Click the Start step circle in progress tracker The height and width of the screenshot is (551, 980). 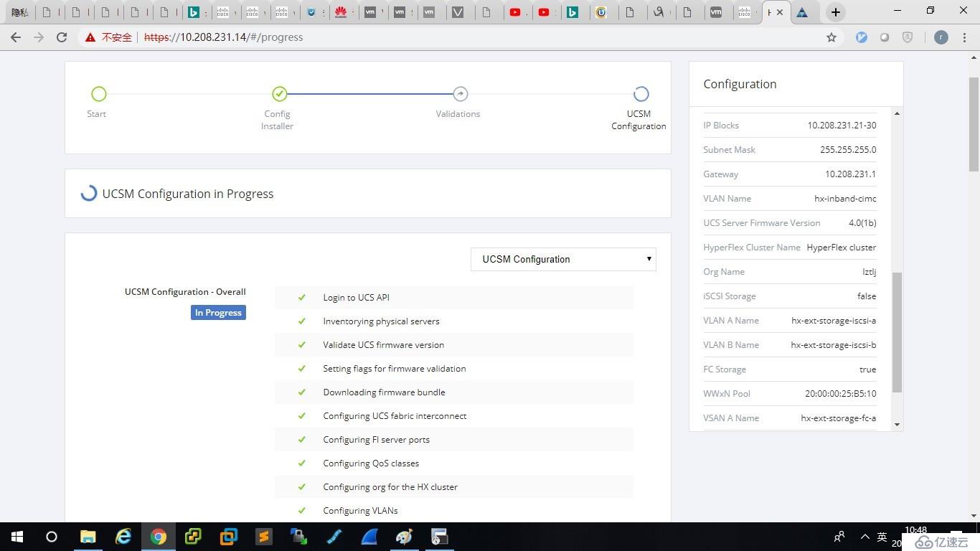[99, 94]
